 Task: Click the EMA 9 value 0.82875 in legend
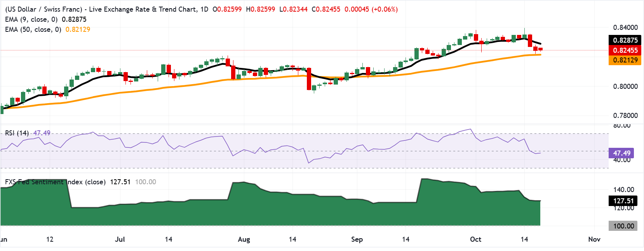tap(74, 19)
